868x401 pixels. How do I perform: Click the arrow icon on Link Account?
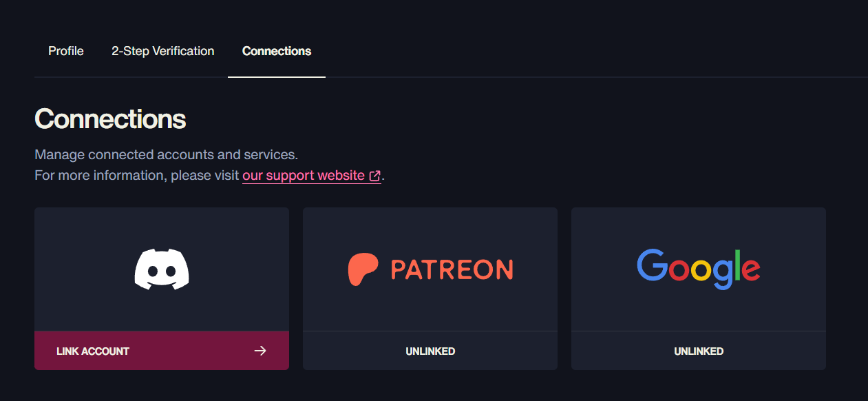pyautogui.click(x=260, y=351)
